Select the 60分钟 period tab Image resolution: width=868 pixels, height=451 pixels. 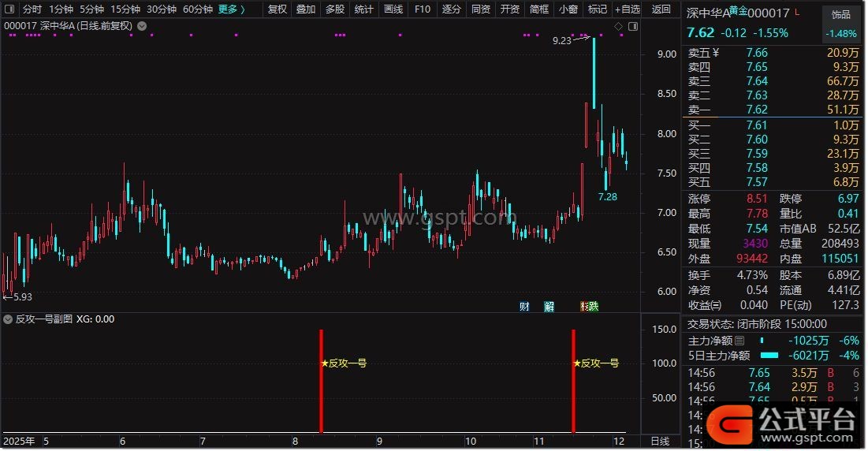point(197,9)
